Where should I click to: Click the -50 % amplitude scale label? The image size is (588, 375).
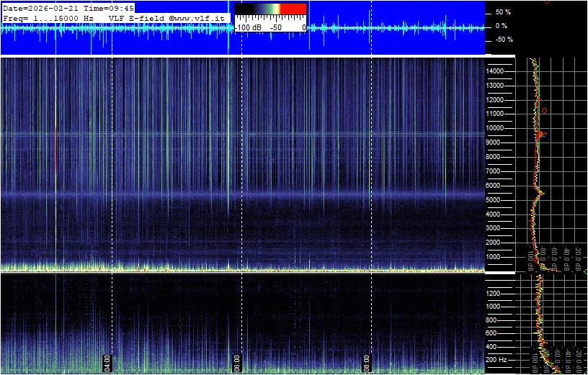(502, 40)
